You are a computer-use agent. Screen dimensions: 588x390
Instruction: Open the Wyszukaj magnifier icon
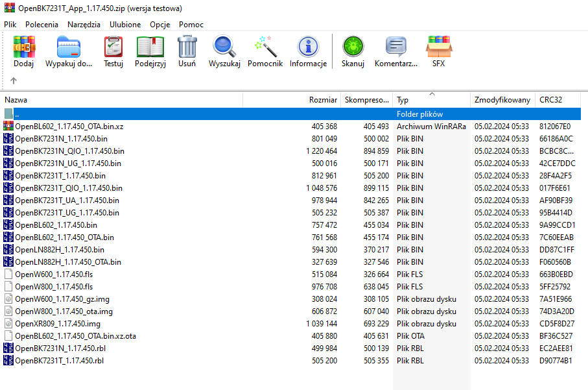click(224, 47)
